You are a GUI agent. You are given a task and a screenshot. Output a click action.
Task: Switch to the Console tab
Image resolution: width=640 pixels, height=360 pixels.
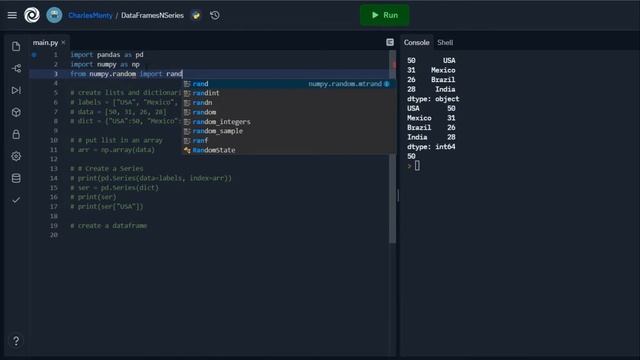click(416, 42)
